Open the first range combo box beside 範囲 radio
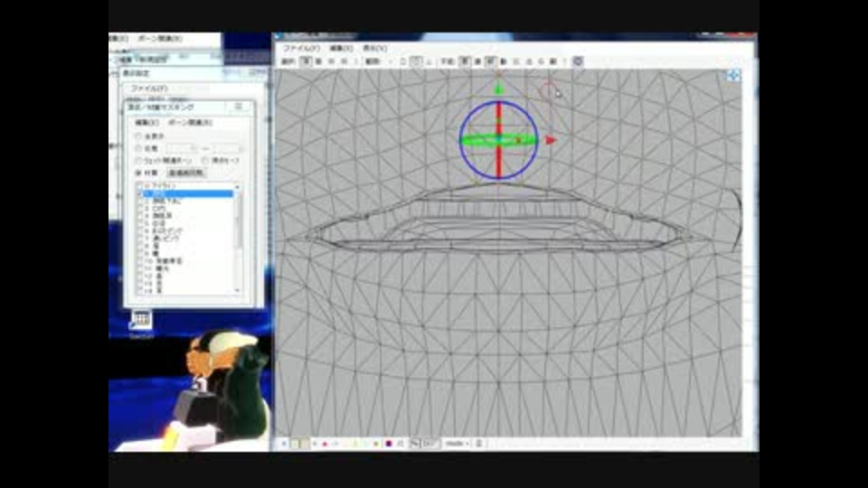868x488 pixels. point(181,148)
